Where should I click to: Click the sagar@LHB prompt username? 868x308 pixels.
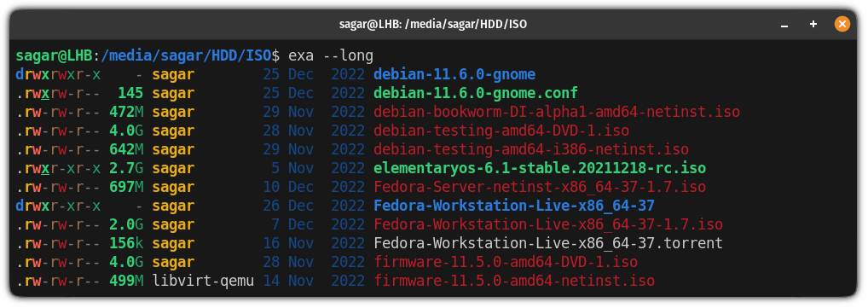[x=55, y=55]
